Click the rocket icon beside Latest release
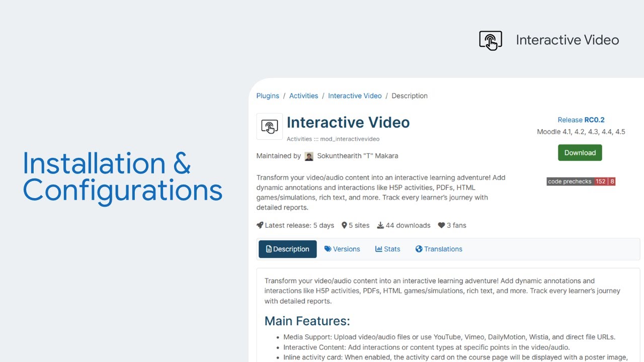The width and height of the screenshot is (644, 362). (x=260, y=225)
